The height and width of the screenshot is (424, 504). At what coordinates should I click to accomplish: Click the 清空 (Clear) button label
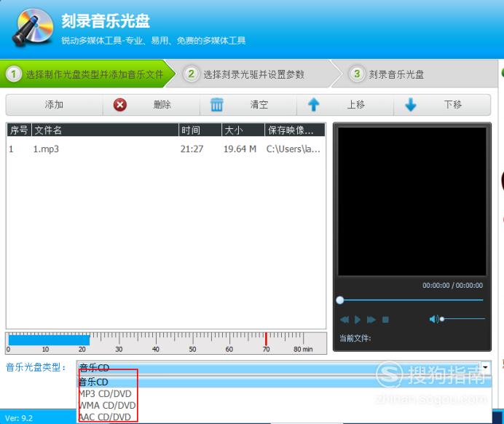[x=259, y=105]
